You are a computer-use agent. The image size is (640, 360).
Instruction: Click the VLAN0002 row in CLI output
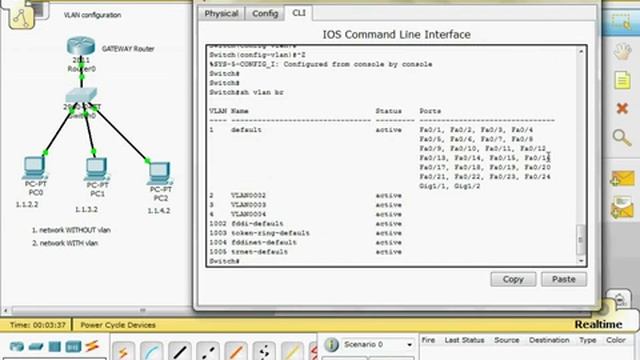[306, 196]
